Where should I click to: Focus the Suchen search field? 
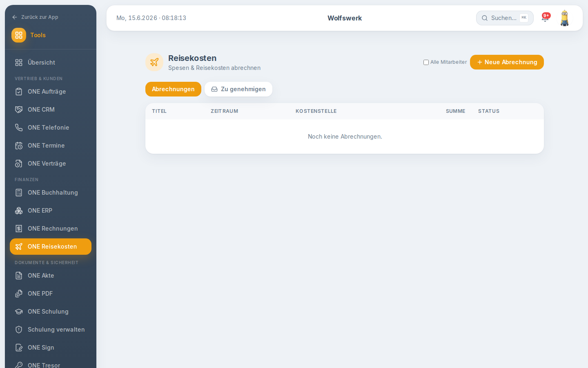(x=505, y=18)
